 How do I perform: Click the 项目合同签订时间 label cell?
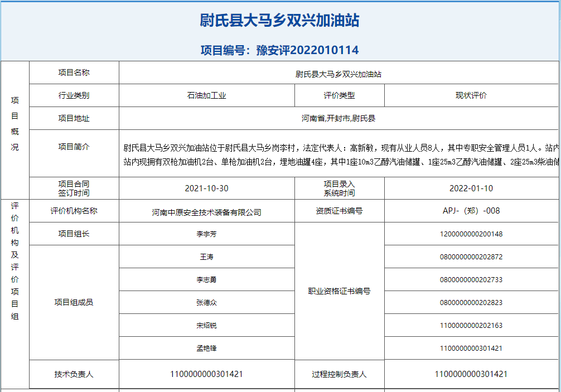pos(74,188)
